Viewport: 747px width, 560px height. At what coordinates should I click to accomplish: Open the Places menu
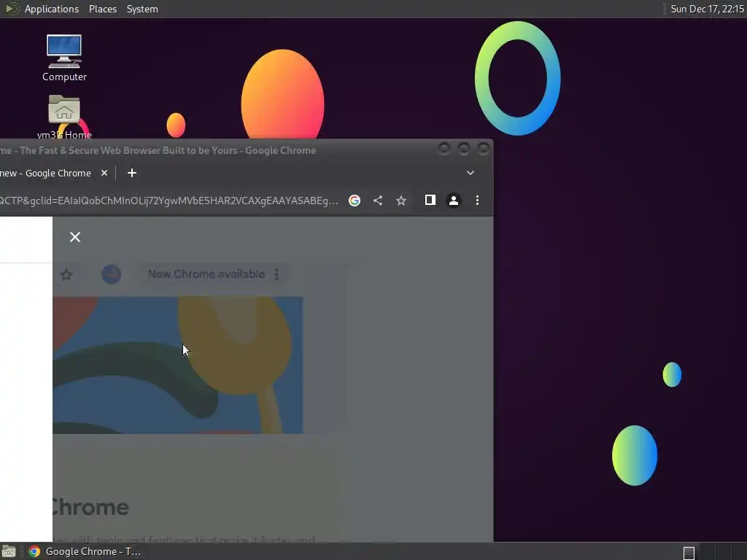tap(102, 9)
